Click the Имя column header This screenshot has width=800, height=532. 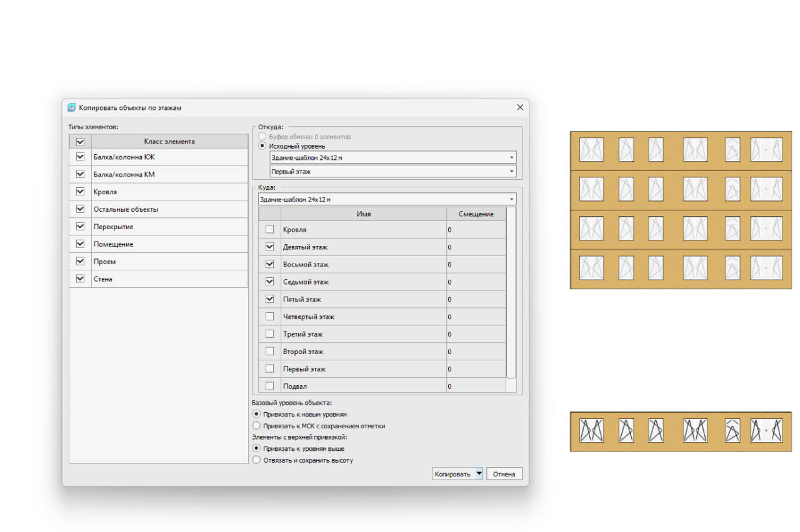[364, 214]
